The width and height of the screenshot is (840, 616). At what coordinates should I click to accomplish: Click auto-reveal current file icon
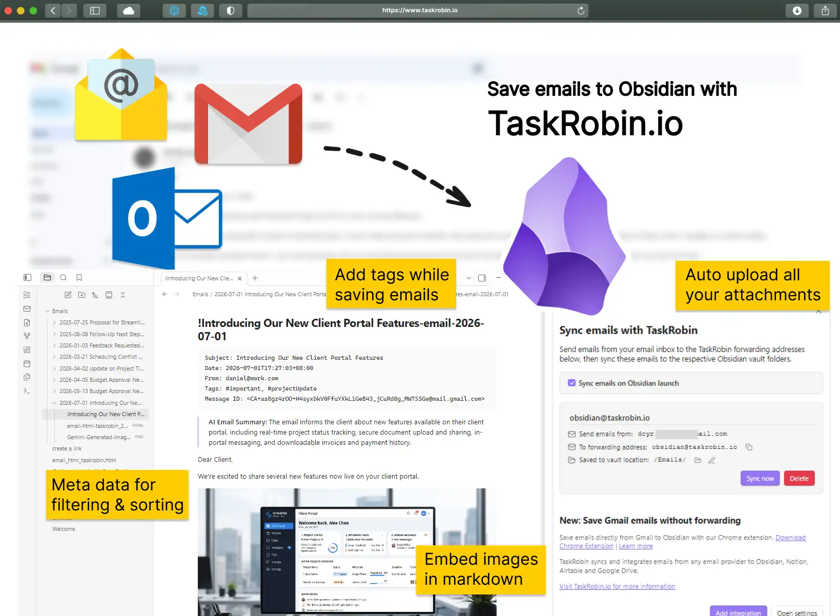click(109, 295)
